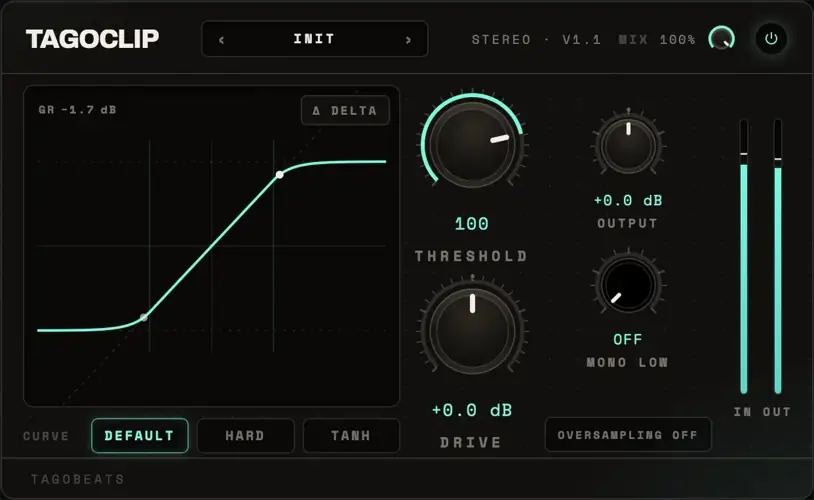Viewport: 814px width, 500px height.
Task: Click the IN level meter
Action: (743, 256)
